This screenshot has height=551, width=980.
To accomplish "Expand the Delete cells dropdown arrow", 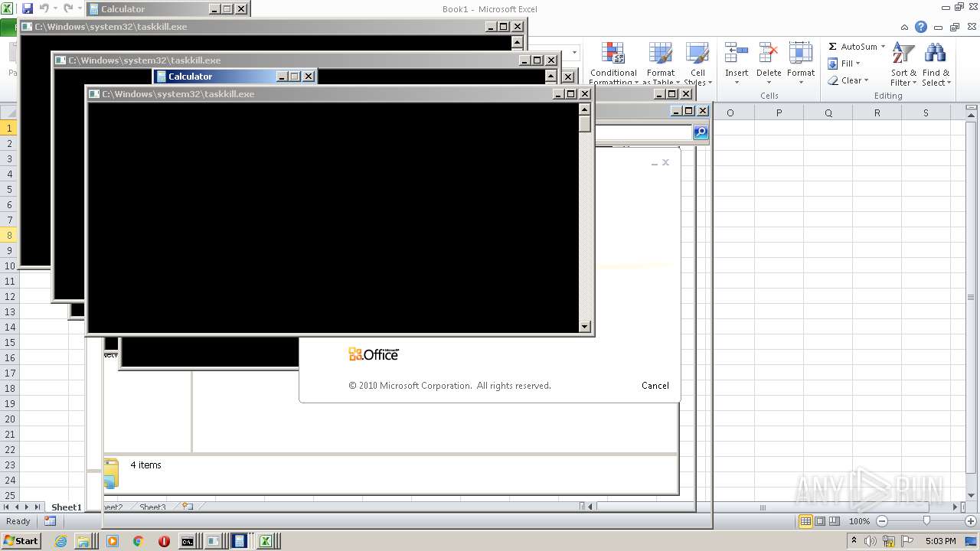I will coord(769,82).
